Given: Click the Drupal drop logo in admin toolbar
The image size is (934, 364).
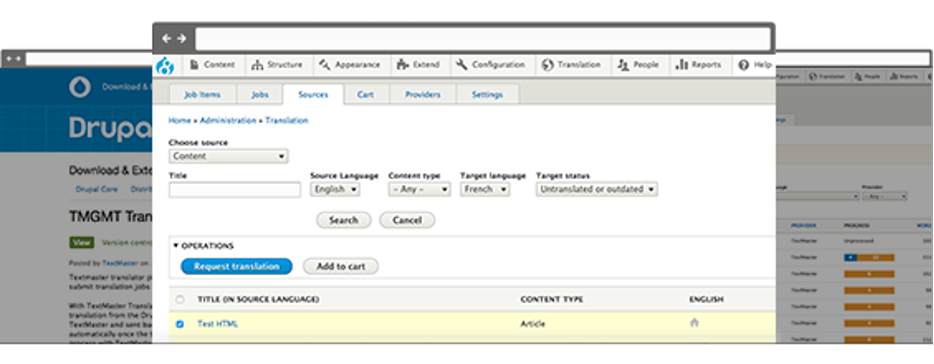Looking at the screenshot, I should [x=164, y=66].
